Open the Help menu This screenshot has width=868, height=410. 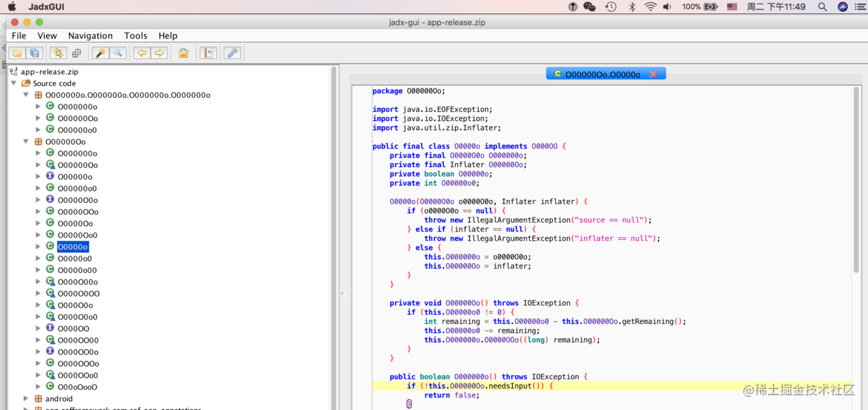point(168,36)
